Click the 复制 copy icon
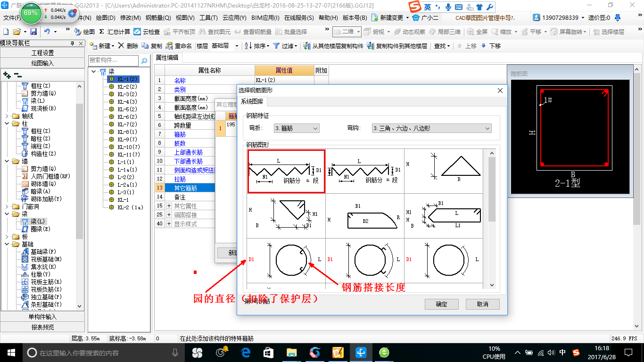Viewport: 644px width, 362px height. [145, 46]
